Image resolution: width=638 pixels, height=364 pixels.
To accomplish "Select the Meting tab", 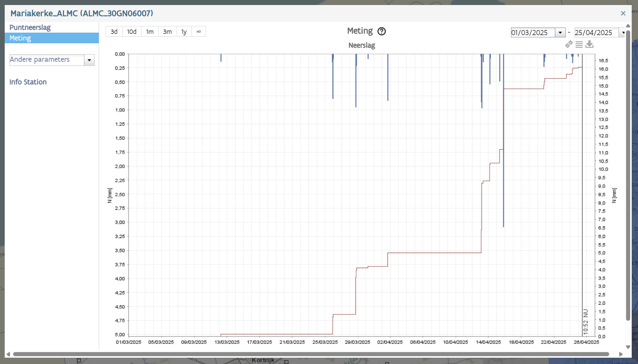I will pyautogui.click(x=20, y=38).
